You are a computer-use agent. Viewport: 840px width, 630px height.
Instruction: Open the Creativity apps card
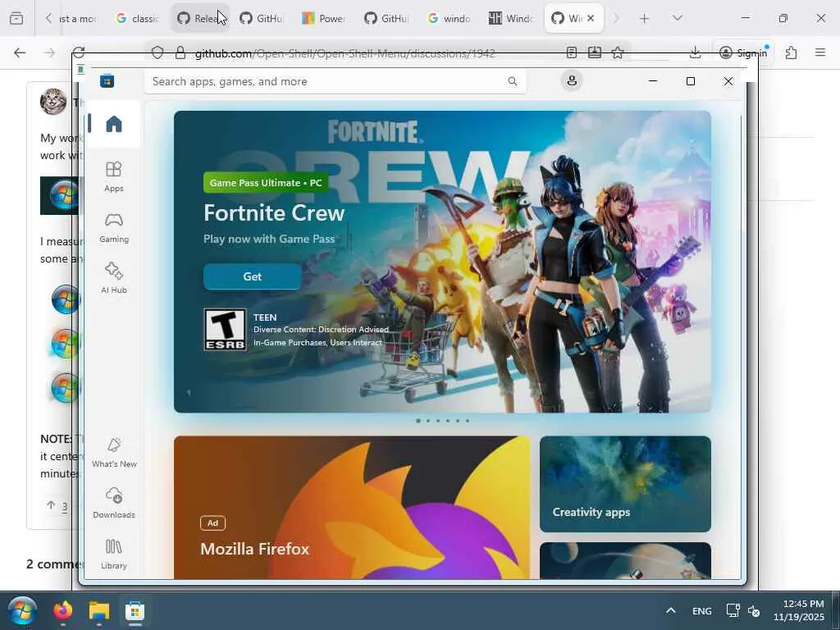(x=625, y=484)
